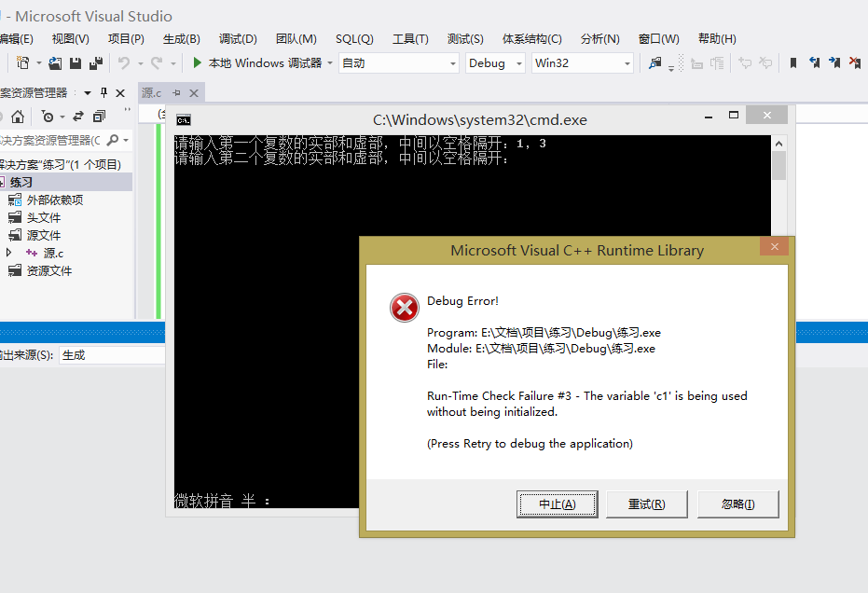Click the cmd.exe title bar icon
Viewport: 868px width, 593px height.
tap(184, 119)
